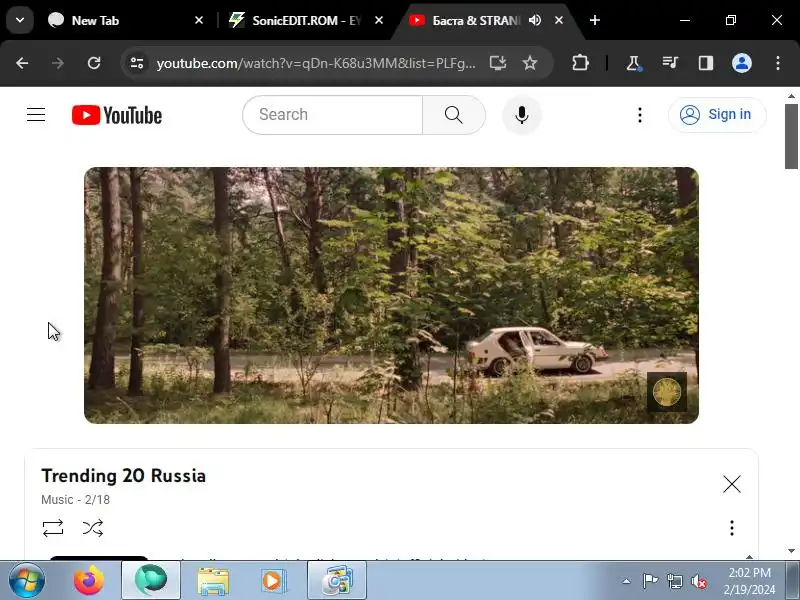Toggle loop playlist for Trending 20 Russia
The height and width of the screenshot is (600, 800).
[x=53, y=528]
